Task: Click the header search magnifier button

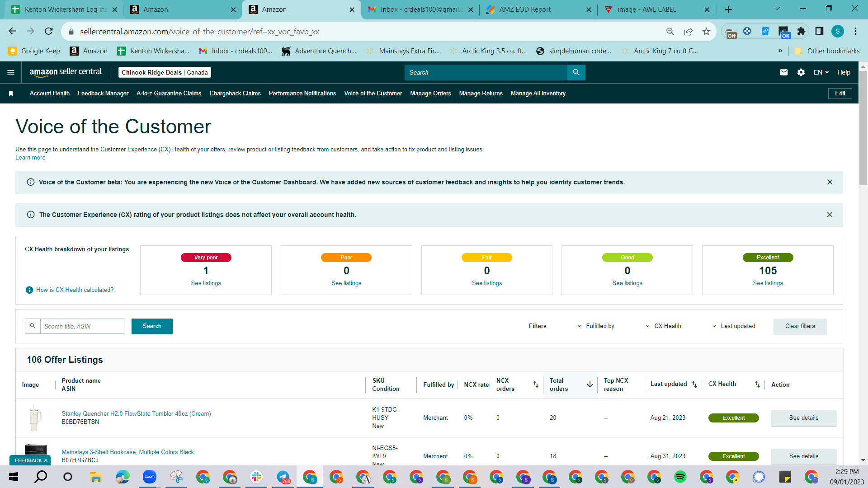Action: tap(576, 72)
